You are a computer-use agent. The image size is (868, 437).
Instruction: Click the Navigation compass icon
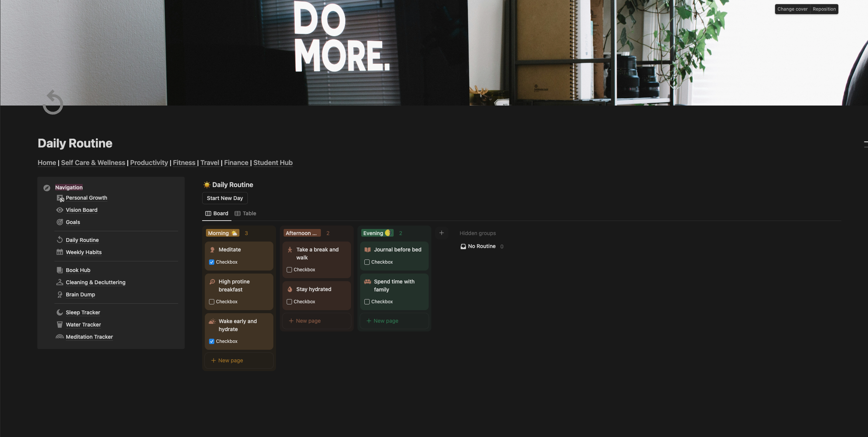point(47,188)
